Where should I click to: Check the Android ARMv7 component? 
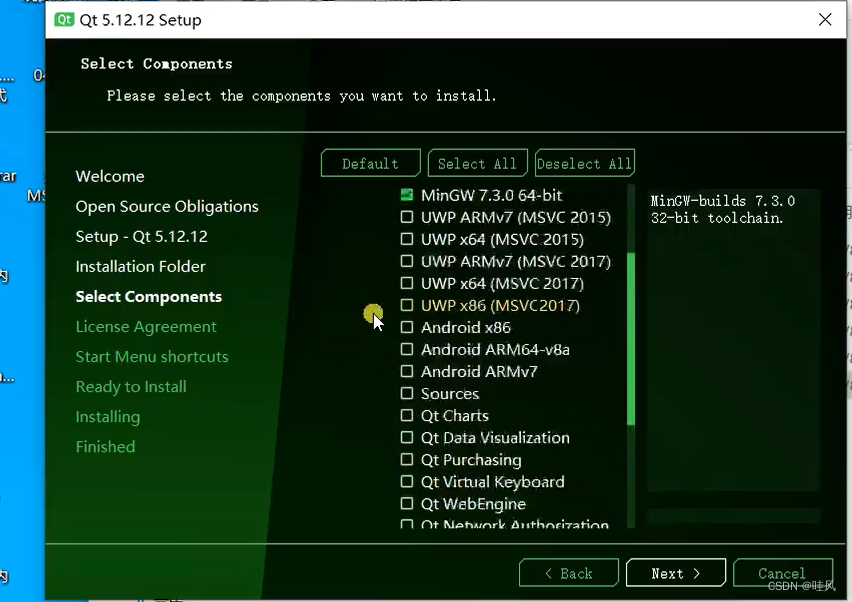click(x=406, y=371)
